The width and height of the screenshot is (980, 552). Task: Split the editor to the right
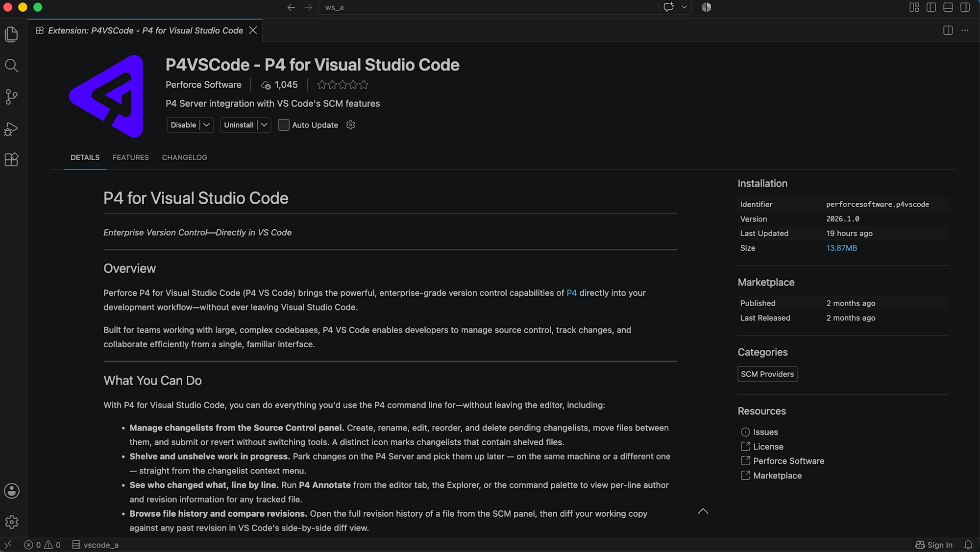[948, 30]
